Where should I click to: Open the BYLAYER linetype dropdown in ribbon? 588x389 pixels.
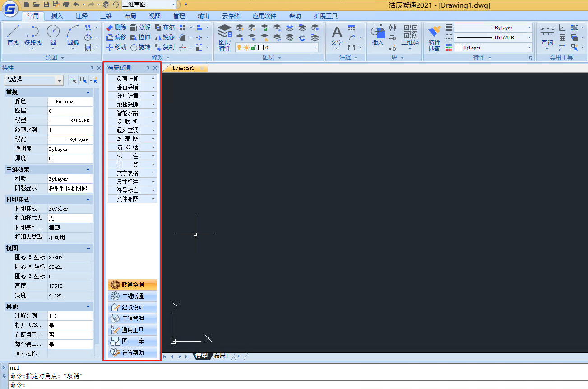[493, 37]
